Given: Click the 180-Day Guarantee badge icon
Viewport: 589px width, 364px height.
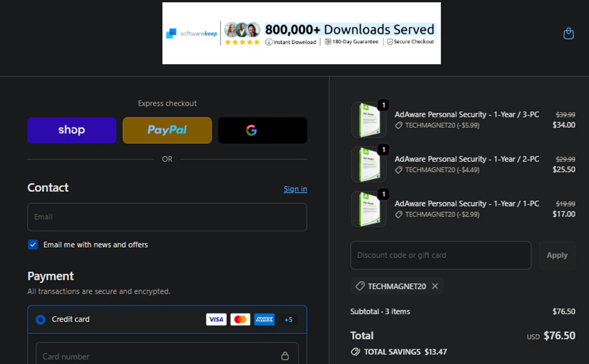Looking at the screenshot, I should (x=328, y=42).
